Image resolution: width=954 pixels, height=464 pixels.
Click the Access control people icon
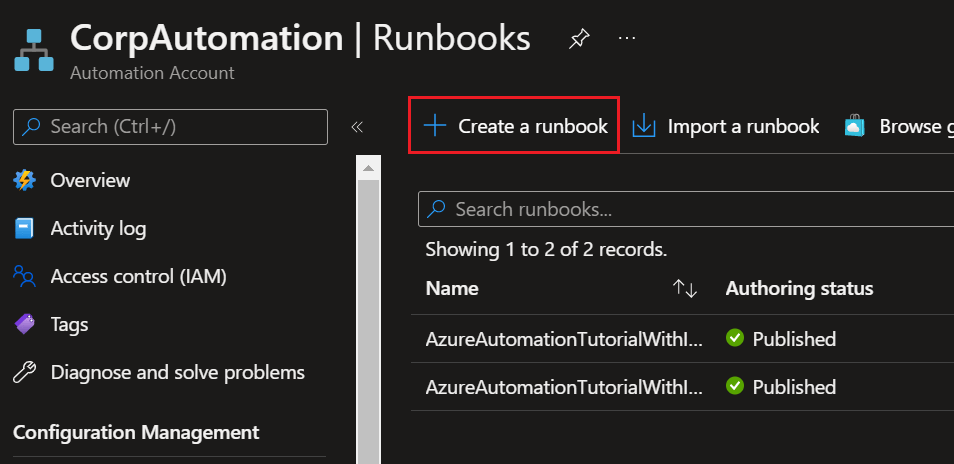pyautogui.click(x=25, y=276)
